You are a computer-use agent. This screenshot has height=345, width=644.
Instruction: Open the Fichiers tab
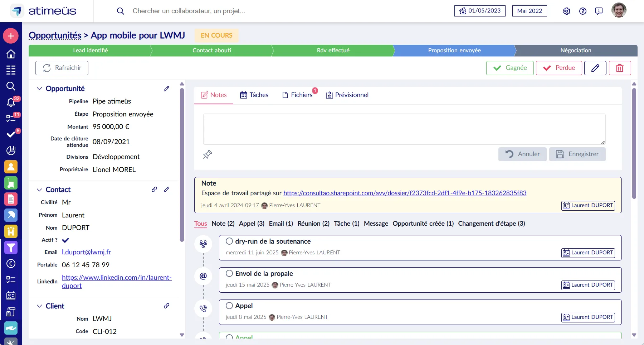pyautogui.click(x=298, y=95)
